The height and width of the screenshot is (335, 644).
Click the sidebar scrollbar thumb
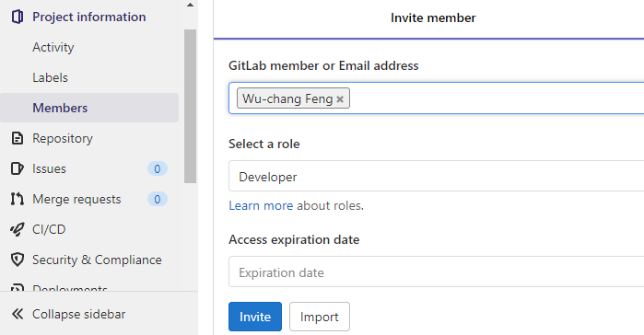click(190, 106)
